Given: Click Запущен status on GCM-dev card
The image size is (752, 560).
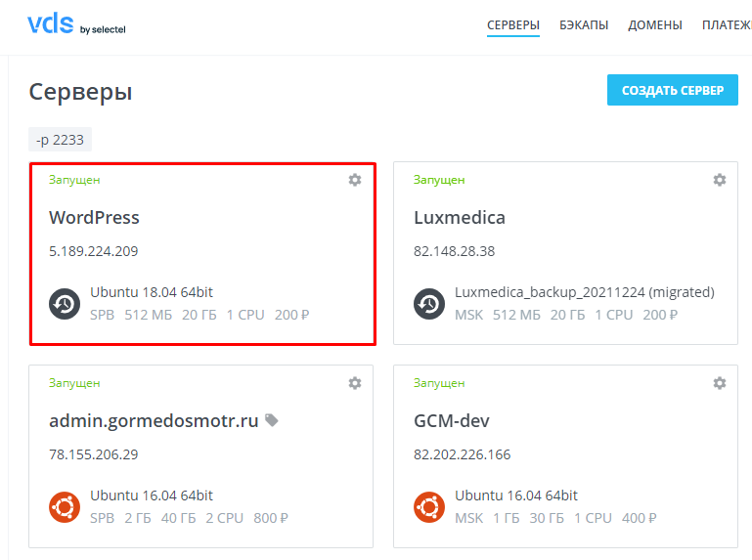Looking at the screenshot, I should [x=439, y=383].
